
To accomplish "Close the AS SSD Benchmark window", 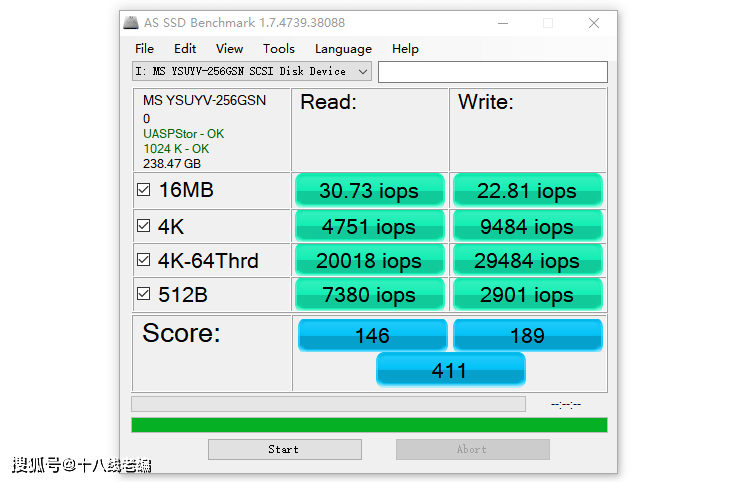I will coord(594,23).
